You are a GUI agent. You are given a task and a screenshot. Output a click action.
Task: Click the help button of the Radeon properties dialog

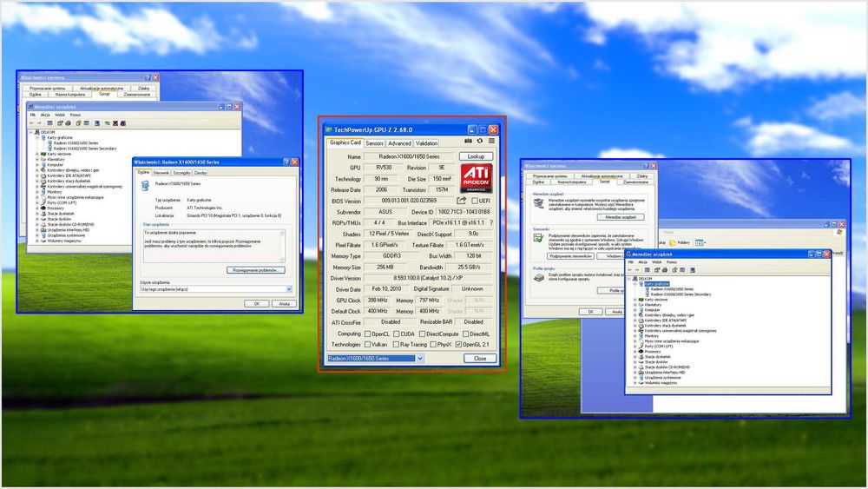pyautogui.click(x=286, y=162)
